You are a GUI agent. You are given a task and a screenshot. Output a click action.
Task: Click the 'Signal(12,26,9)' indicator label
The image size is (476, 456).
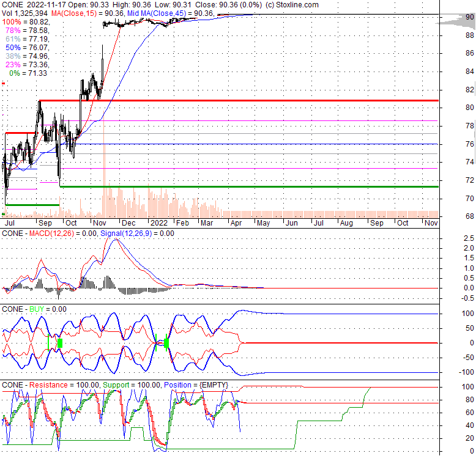(126, 234)
